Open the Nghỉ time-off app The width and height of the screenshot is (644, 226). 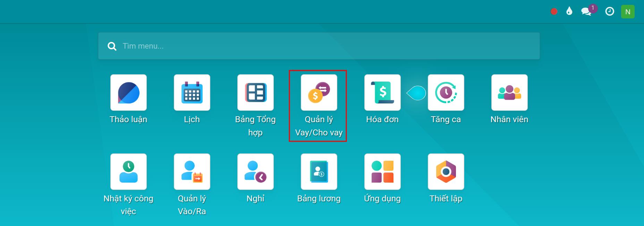[255, 171]
